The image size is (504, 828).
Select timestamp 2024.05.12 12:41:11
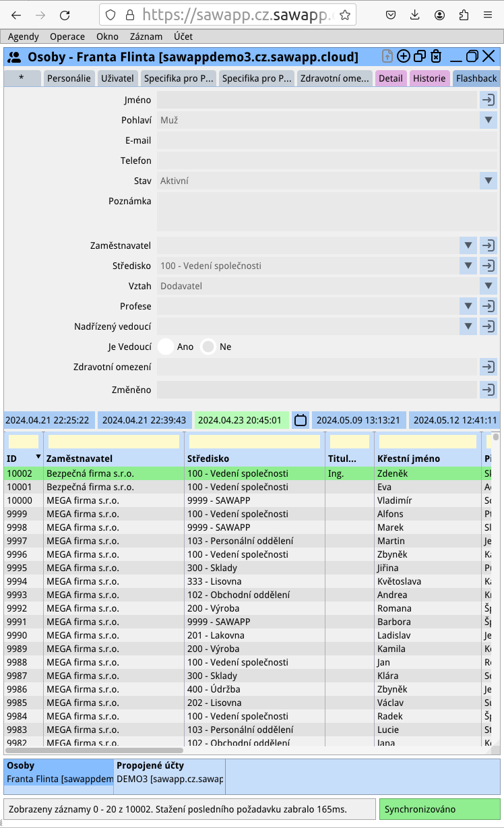(455, 420)
